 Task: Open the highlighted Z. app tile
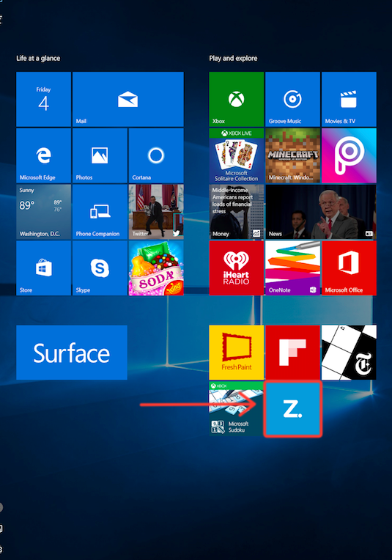[x=293, y=409]
